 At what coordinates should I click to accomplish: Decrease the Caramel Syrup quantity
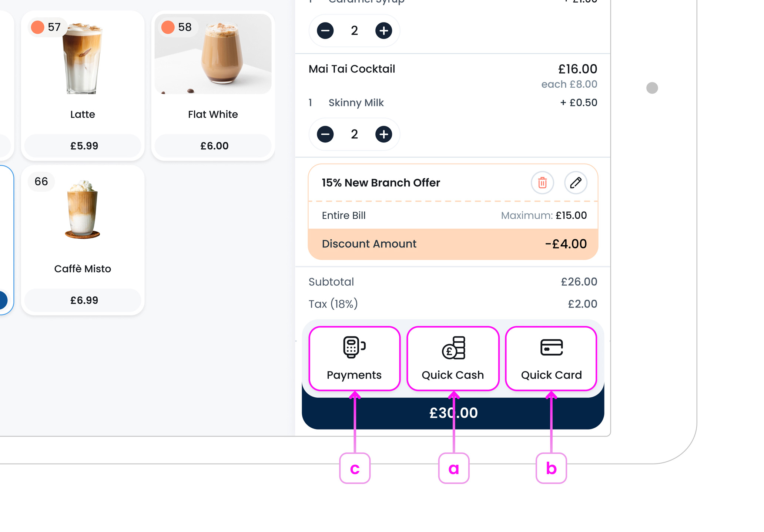pyautogui.click(x=325, y=31)
